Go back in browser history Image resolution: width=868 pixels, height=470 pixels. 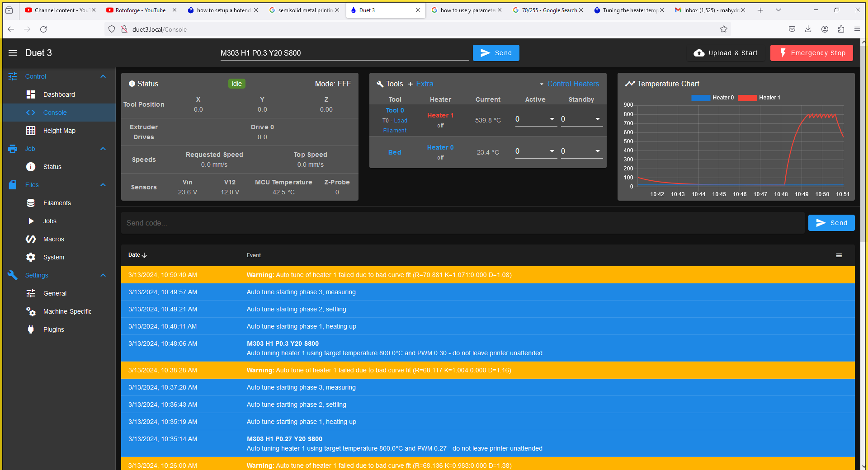tap(11, 29)
